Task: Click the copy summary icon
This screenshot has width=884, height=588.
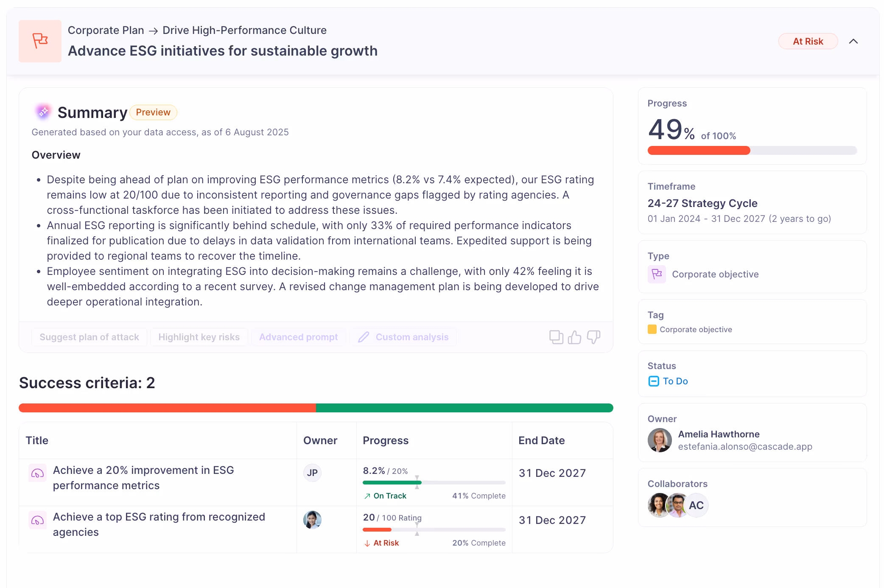Action: pyautogui.click(x=557, y=337)
